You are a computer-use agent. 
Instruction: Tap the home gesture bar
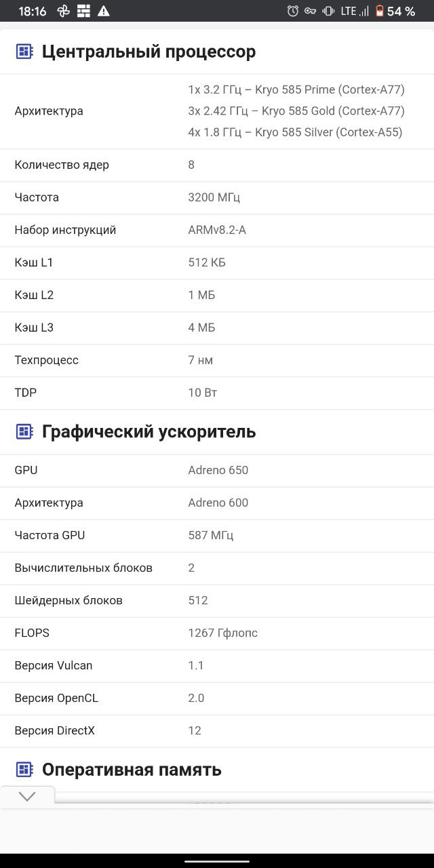(x=217, y=861)
